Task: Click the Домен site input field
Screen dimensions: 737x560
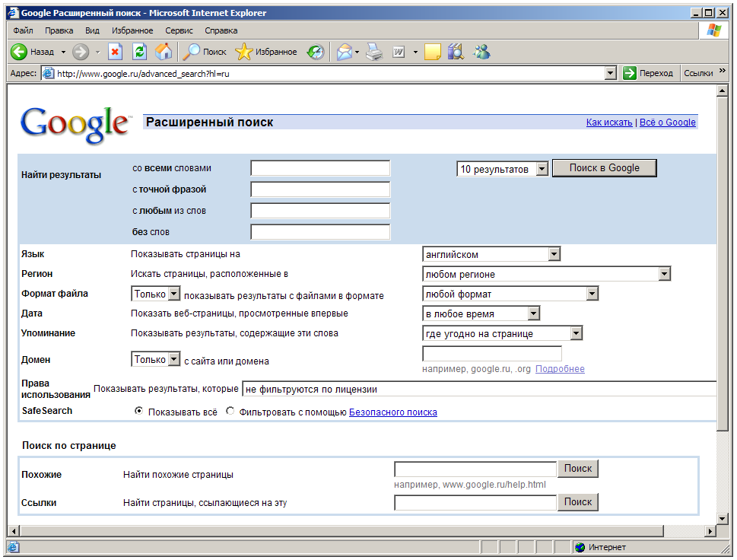Action: pos(492,353)
